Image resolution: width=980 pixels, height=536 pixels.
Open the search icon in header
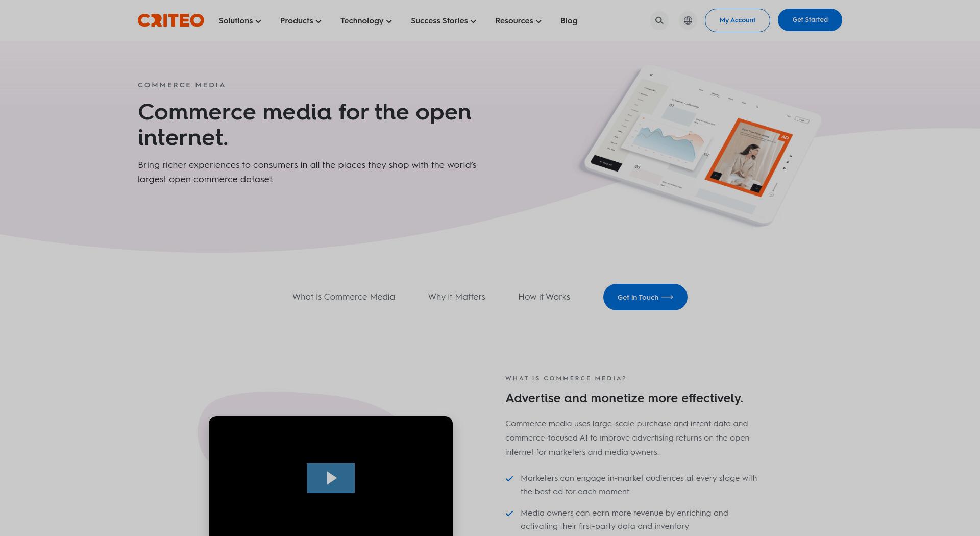point(659,20)
